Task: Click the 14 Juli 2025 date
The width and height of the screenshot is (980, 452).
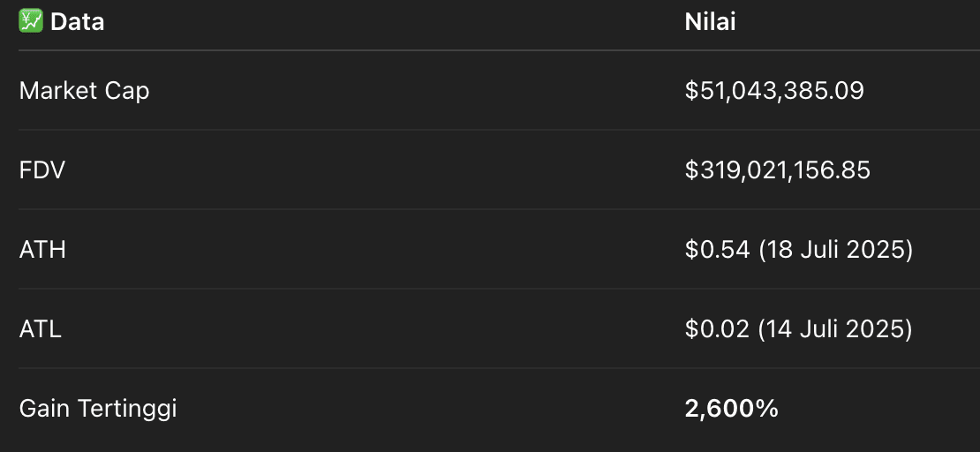Action: (x=835, y=328)
